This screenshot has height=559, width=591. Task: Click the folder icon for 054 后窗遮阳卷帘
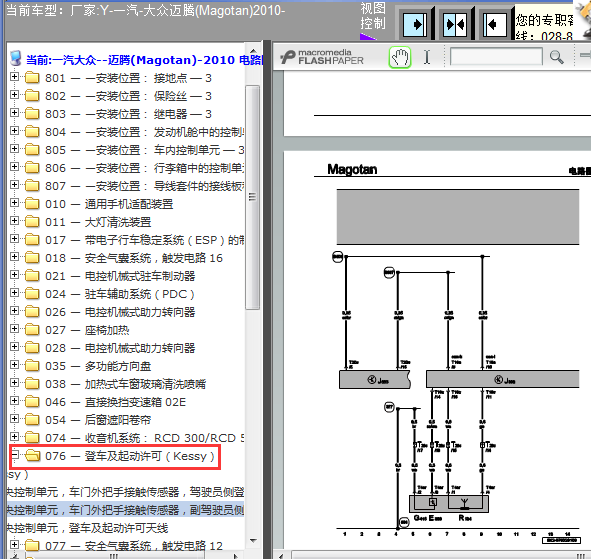[32, 420]
